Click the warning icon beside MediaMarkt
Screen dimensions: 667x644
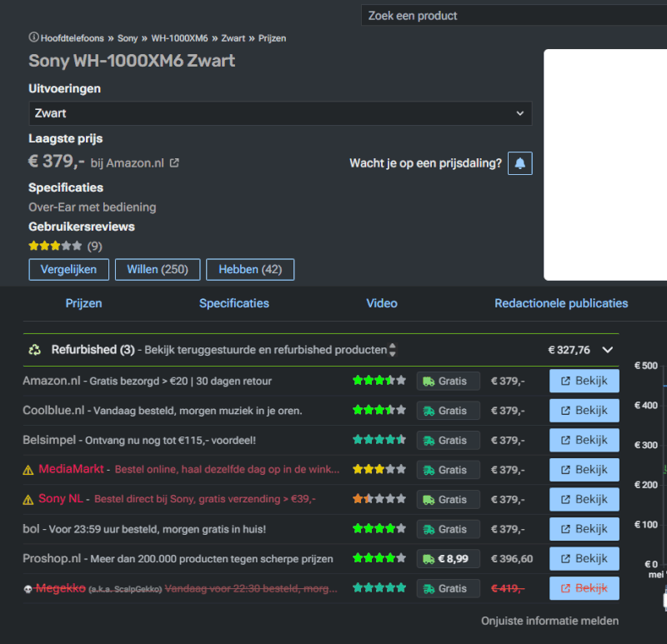pos(28,470)
